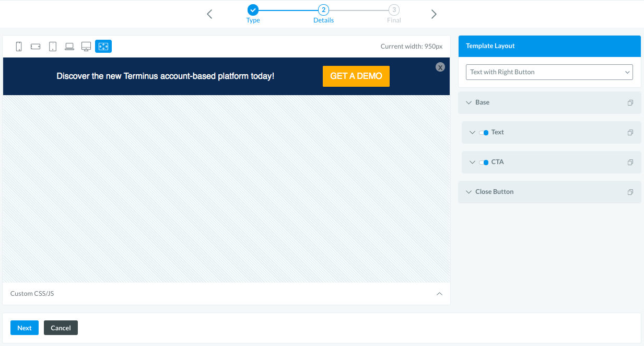Screen dimensions: 644x346
Task: Select the desktop monitor preview icon
Action: click(x=86, y=47)
